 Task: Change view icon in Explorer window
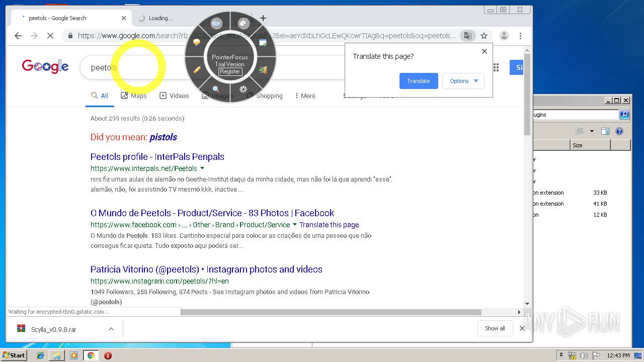pyautogui.click(x=580, y=131)
